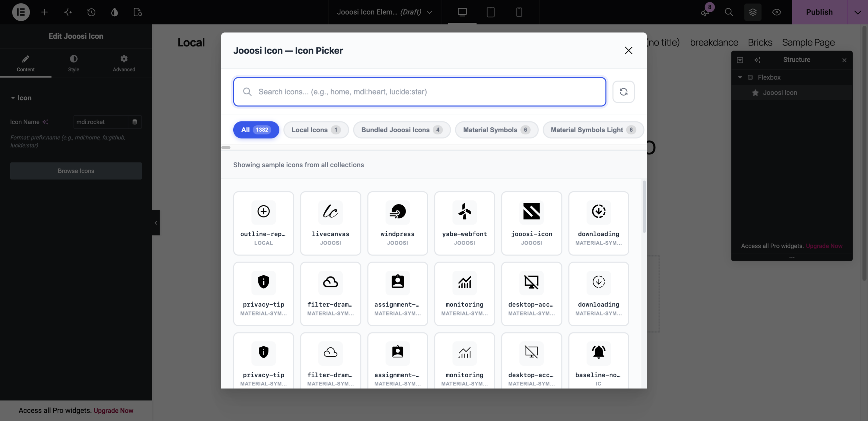Toggle the Structure layers icon
The image size is (868, 421).
pos(753,12)
